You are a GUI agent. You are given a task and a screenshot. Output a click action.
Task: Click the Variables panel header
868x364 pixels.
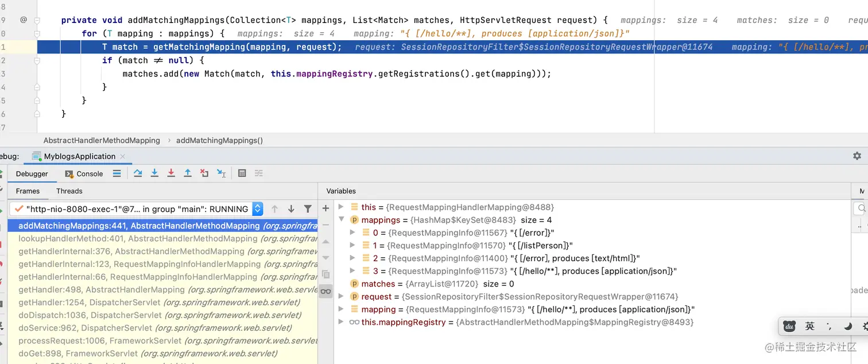(341, 191)
